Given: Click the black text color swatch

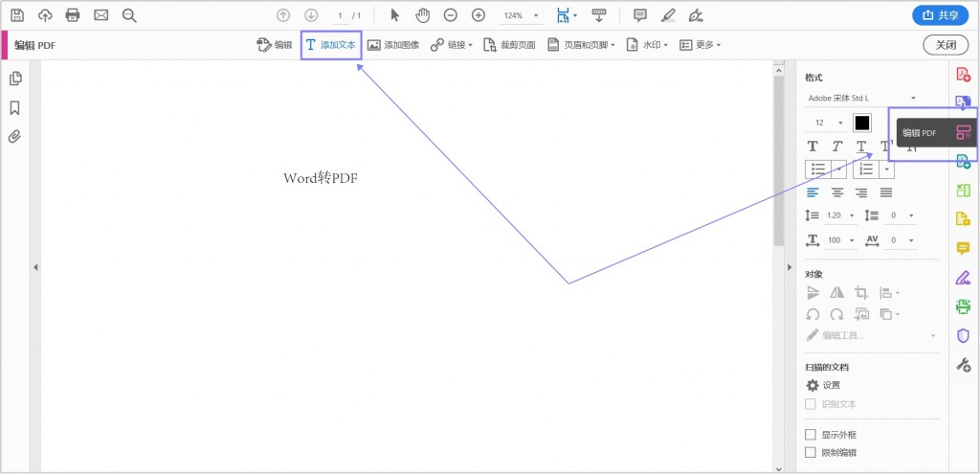Looking at the screenshot, I should [x=862, y=124].
